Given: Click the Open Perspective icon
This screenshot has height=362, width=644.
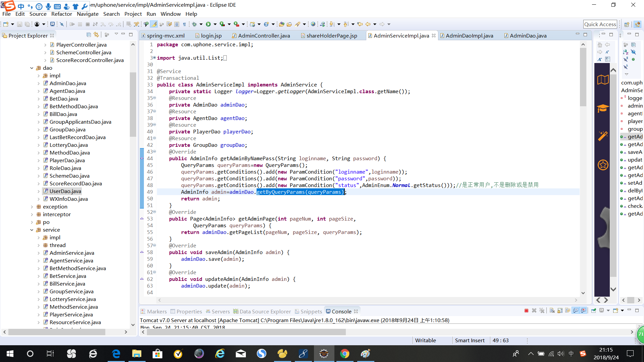Looking at the screenshot, I should click(627, 24).
